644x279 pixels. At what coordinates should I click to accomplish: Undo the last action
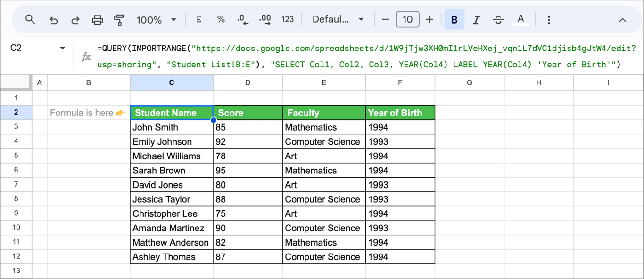tap(53, 20)
